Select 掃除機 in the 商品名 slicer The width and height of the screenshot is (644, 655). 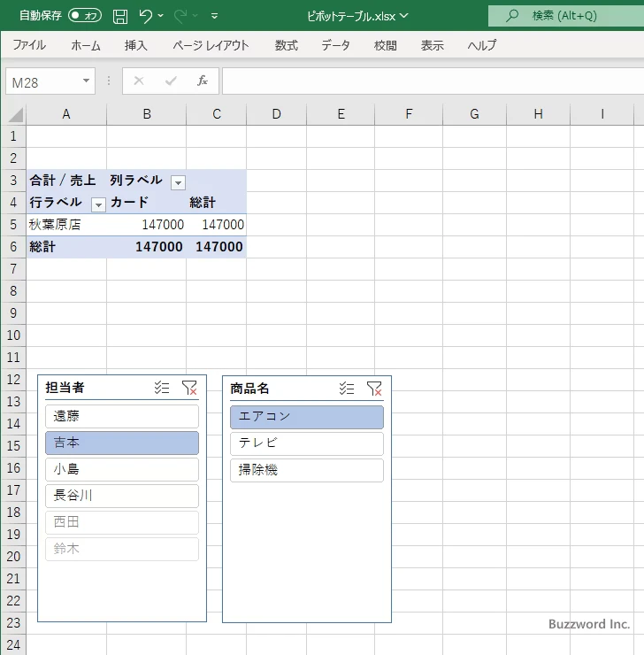click(x=307, y=470)
